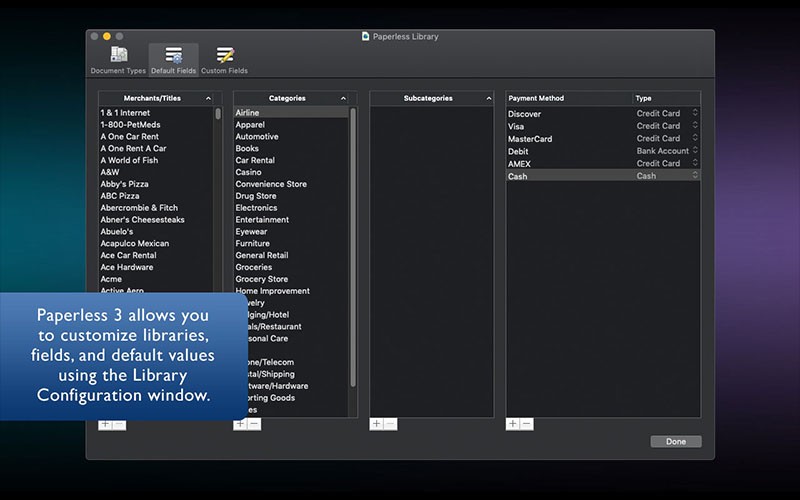The height and width of the screenshot is (500, 800).
Task: Select merchant '1 & 1 Internet'
Action: click(156, 113)
